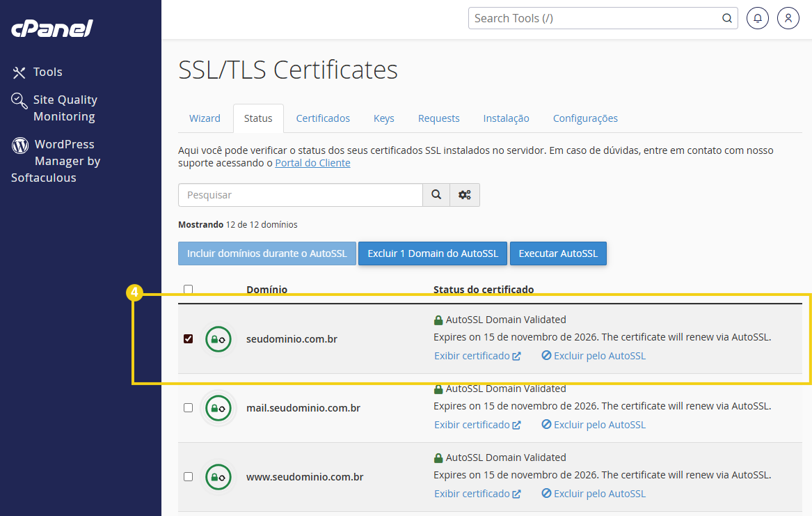Open the notifications bell
This screenshot has width=812, height=516.
tap(757, 18)
